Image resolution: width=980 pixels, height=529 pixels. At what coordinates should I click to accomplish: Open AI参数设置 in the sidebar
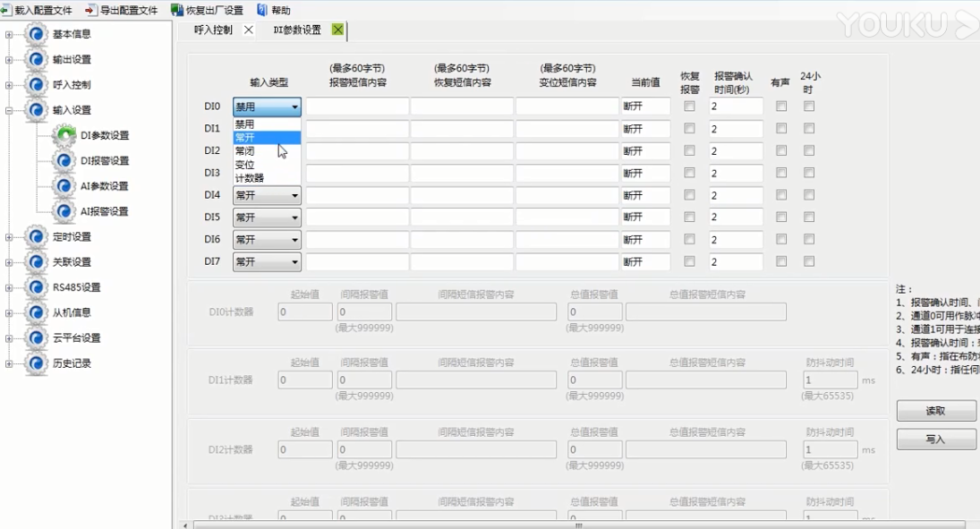pyautogui.click(x=104, y=186)
